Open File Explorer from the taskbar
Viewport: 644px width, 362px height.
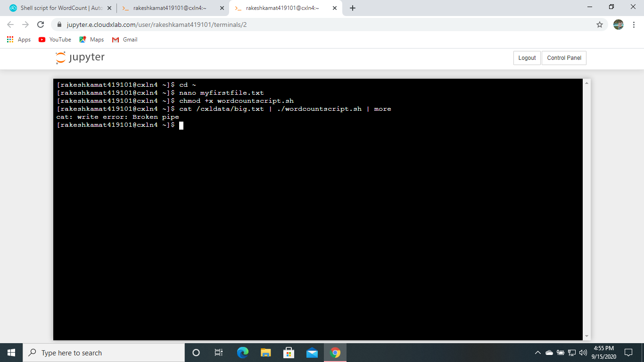click(266, 353)
